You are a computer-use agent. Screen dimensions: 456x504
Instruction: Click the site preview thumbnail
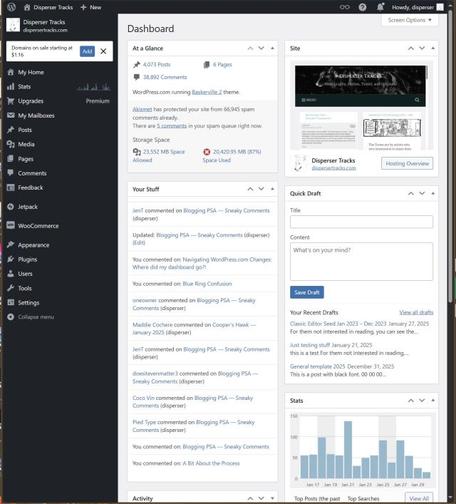click(x=362, y=106)
